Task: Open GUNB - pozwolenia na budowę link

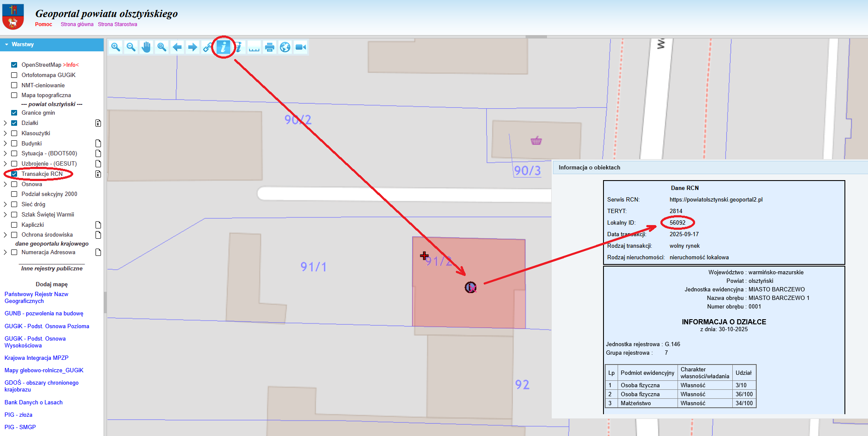Action: 44,314
